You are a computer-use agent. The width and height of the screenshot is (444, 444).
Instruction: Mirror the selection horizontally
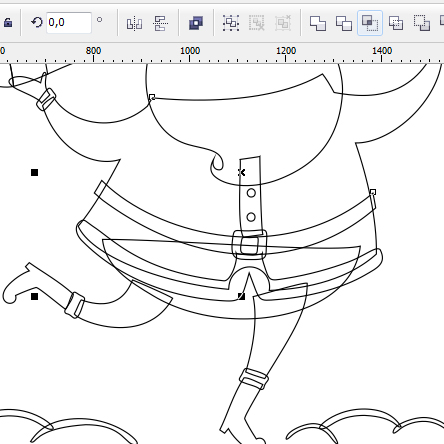click(134, 23)
